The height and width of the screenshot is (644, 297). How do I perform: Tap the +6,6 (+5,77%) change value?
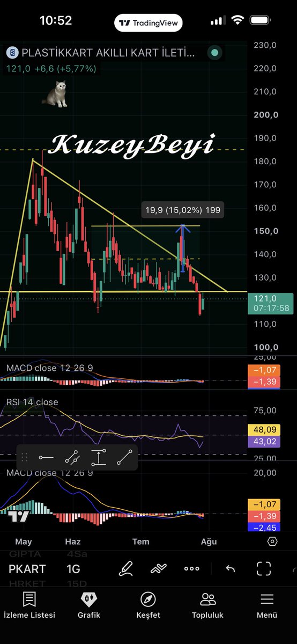65,69
